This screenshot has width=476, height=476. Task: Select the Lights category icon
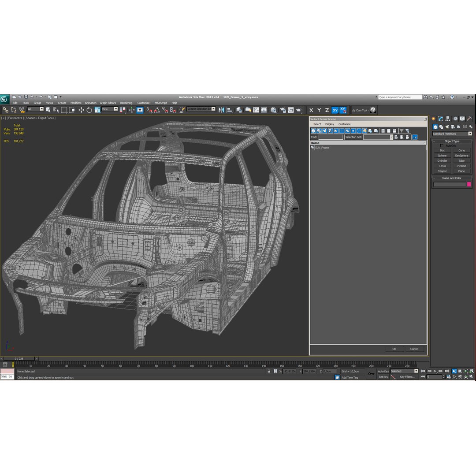(x=447, y=127)
